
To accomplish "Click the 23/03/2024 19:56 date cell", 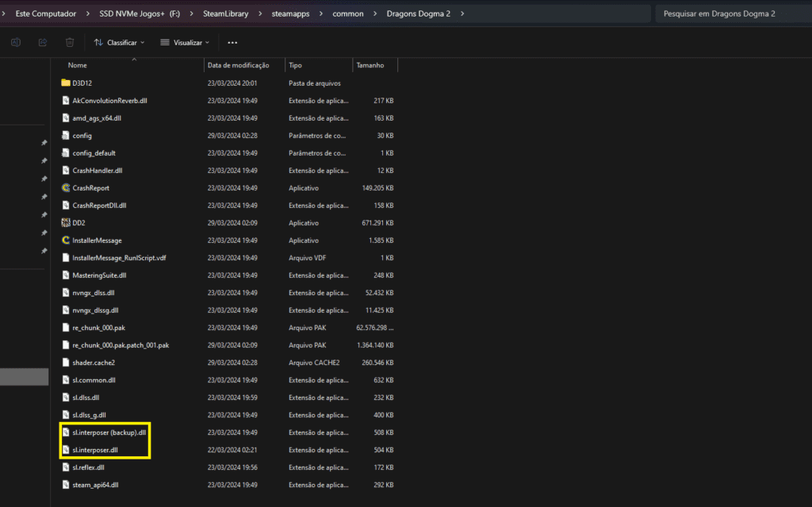I will (x=232, y=467).
